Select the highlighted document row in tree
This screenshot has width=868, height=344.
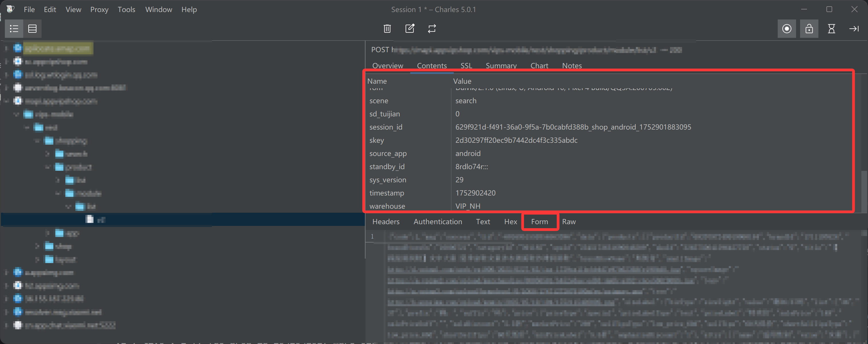[183, 220]
